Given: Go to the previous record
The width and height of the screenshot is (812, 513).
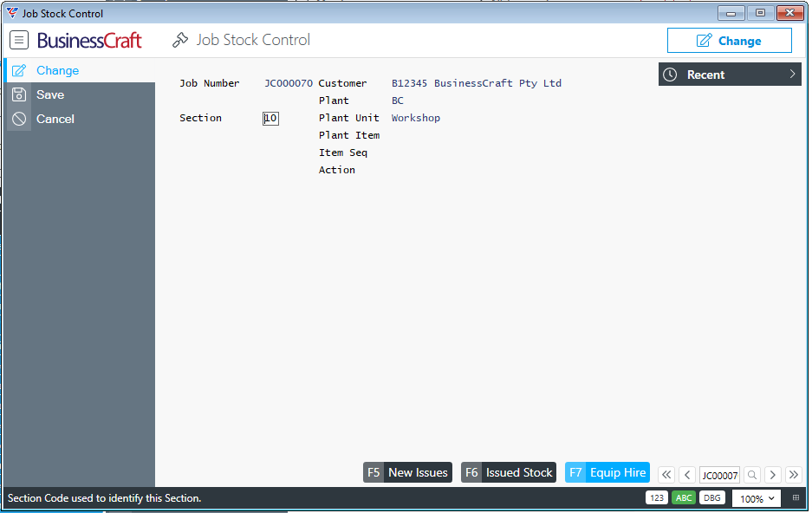Looking at the screenshot, I should (x=687, y=475).
